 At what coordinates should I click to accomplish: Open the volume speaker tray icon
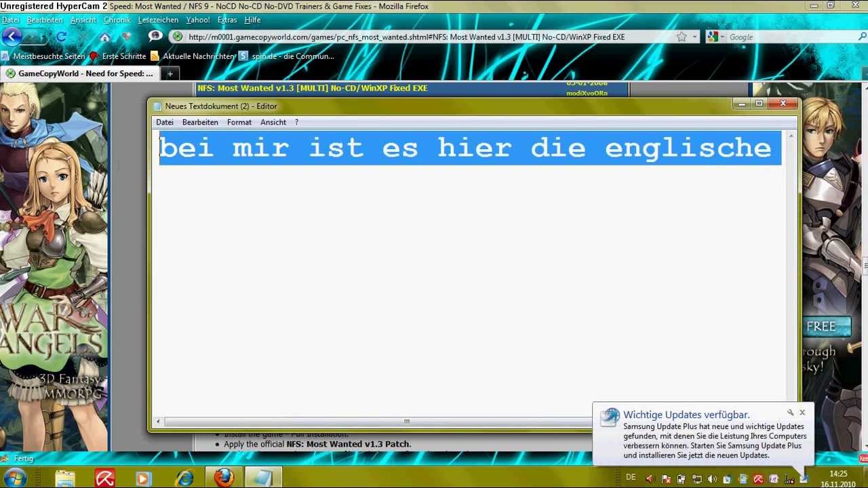tap(712, 479)
